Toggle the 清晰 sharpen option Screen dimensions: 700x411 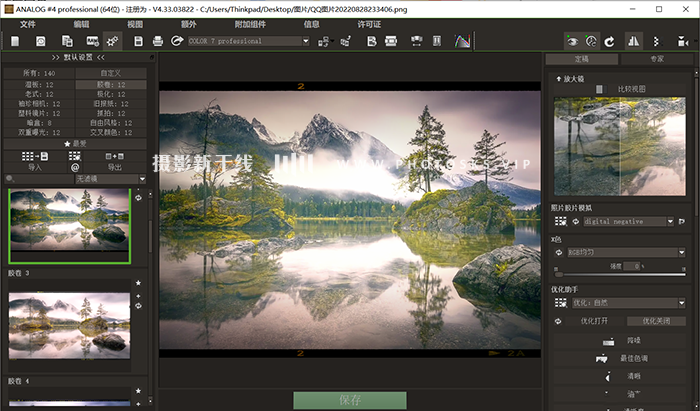620,376
